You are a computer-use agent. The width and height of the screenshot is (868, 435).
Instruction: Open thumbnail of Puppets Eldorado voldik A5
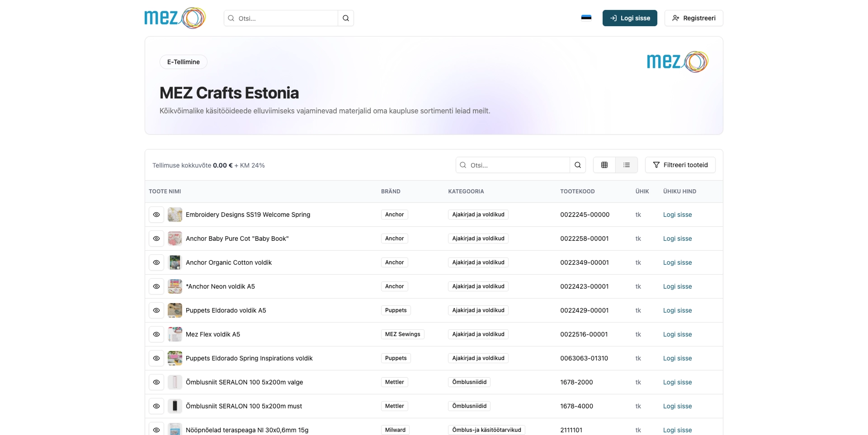coord(175,310)
